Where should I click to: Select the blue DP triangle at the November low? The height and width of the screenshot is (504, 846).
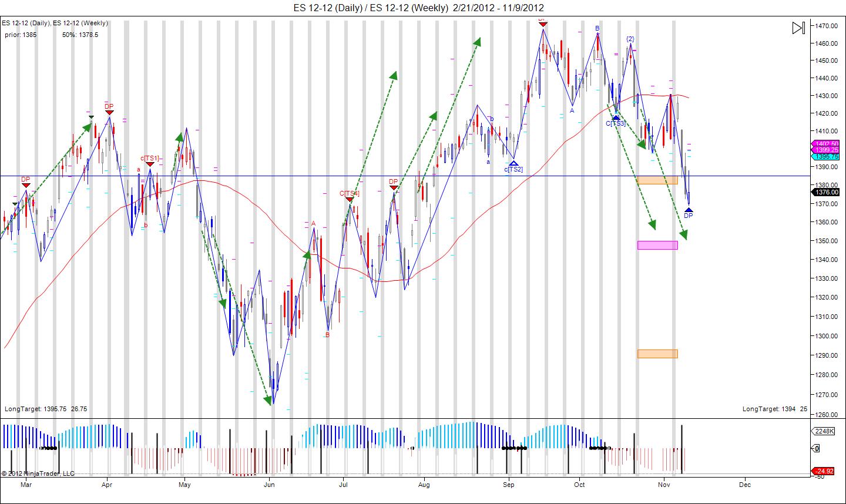pyautogui.click(x=687, y=210)
